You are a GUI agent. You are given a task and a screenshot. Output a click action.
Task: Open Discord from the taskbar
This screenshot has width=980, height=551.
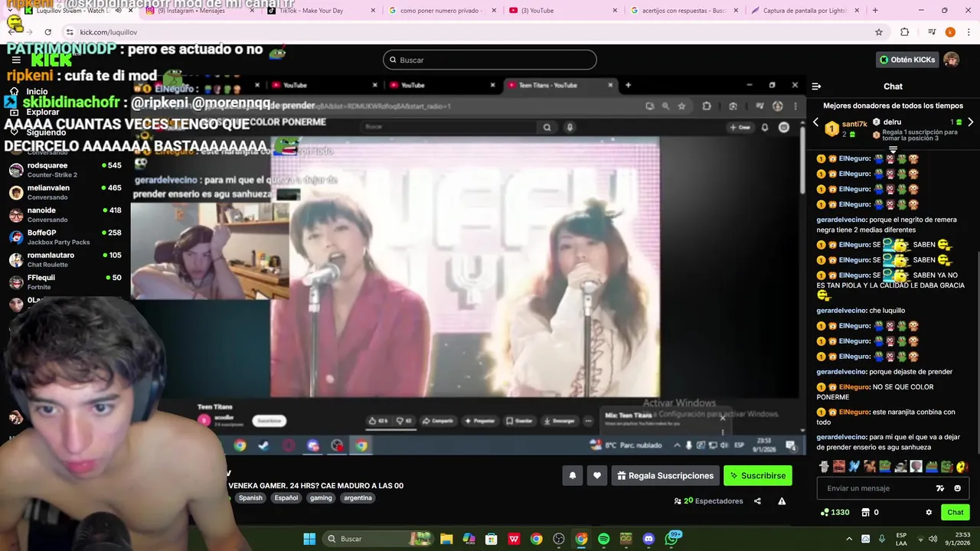tap(648, 539)
